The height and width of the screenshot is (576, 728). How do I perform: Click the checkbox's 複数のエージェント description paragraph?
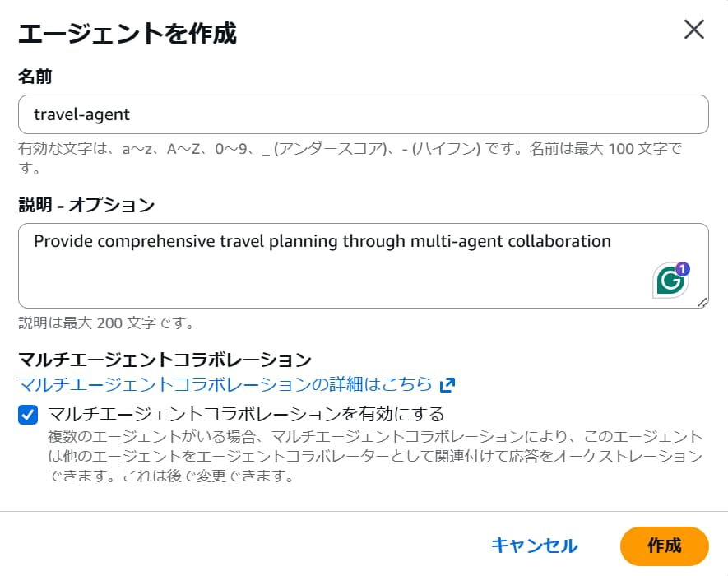point(374,456)
